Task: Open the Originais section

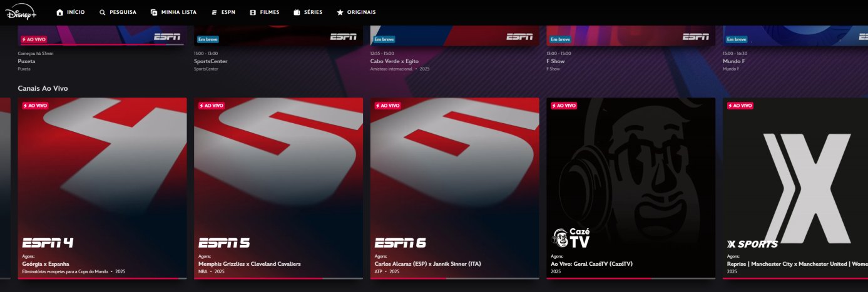Action: pos(362,13)
